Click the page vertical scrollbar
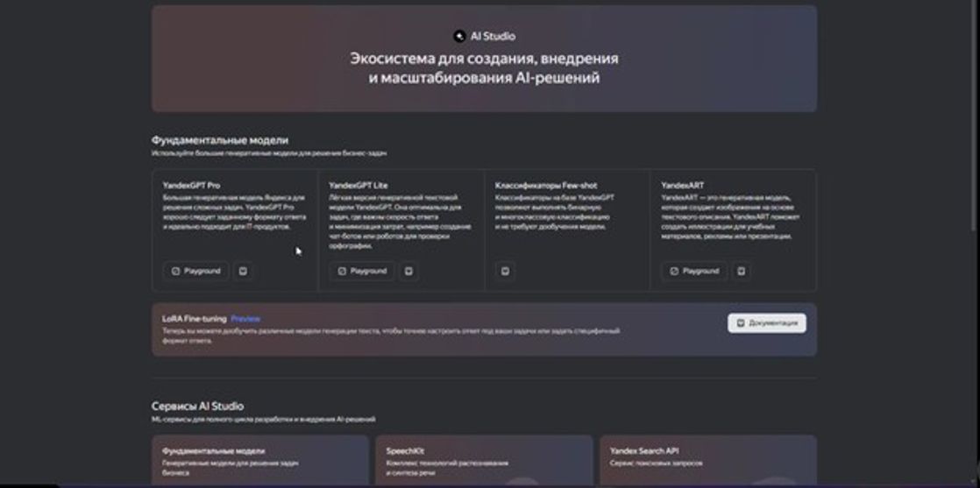Image resolution: width=980 pixels, height=488 pixels. 976,116
